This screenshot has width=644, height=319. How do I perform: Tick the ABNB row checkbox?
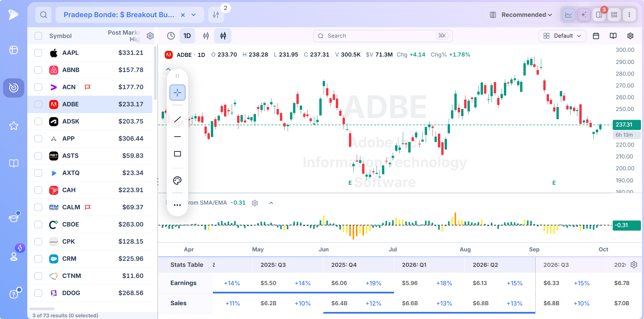coord(38,70)
